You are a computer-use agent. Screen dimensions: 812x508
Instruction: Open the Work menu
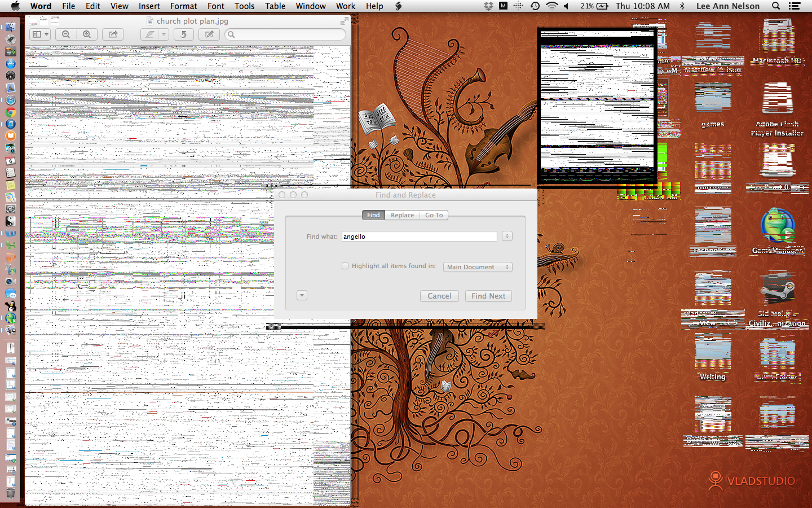click(x=345, y=6)
